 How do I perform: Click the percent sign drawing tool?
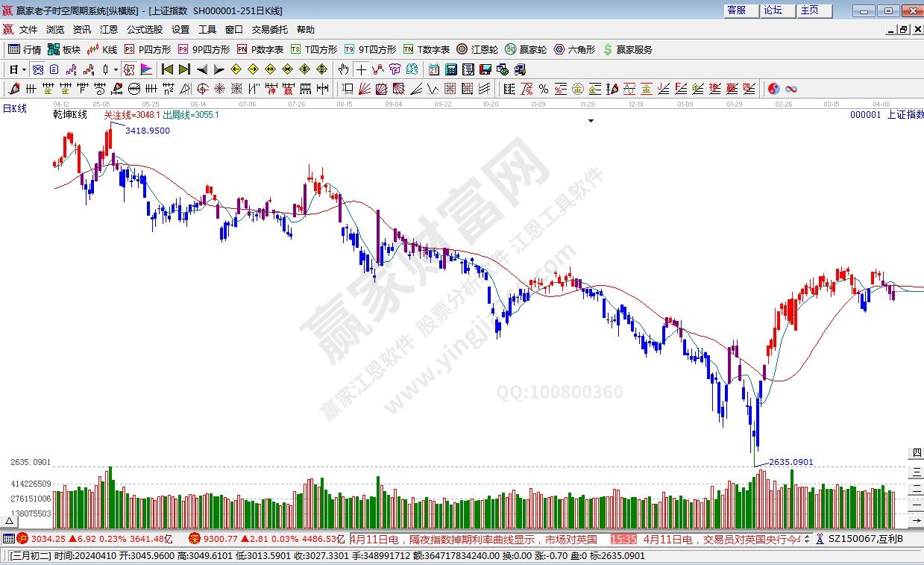coord(544,89)
